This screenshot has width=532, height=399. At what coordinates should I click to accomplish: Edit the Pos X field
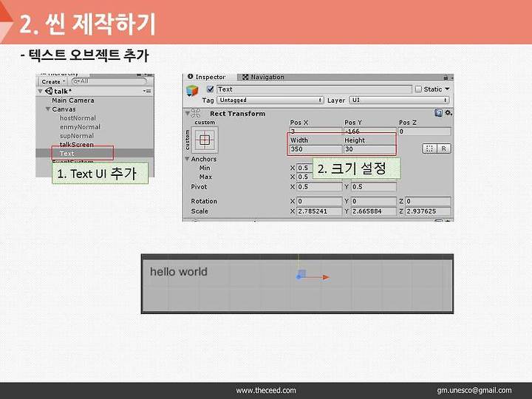[x=316, y=132]
